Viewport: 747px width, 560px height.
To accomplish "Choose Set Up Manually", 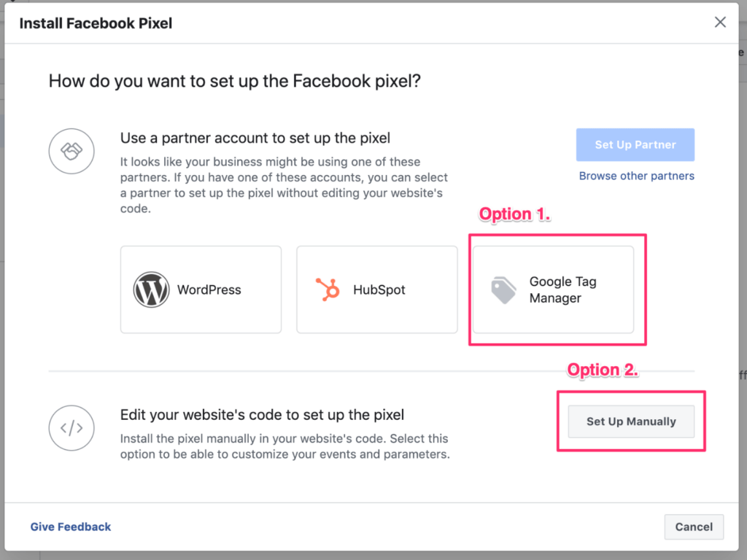I will [631, 421].
